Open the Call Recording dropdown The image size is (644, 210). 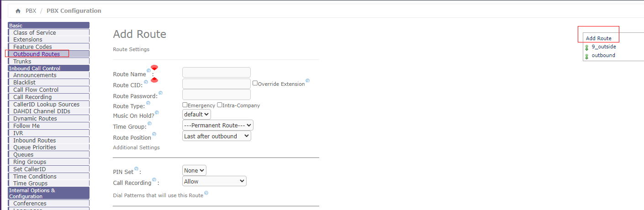pyautogui.click(x=214, y=181)
